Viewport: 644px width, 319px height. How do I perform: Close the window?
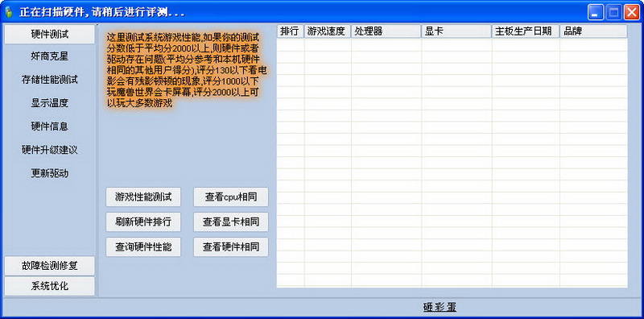tap(632, 12)
